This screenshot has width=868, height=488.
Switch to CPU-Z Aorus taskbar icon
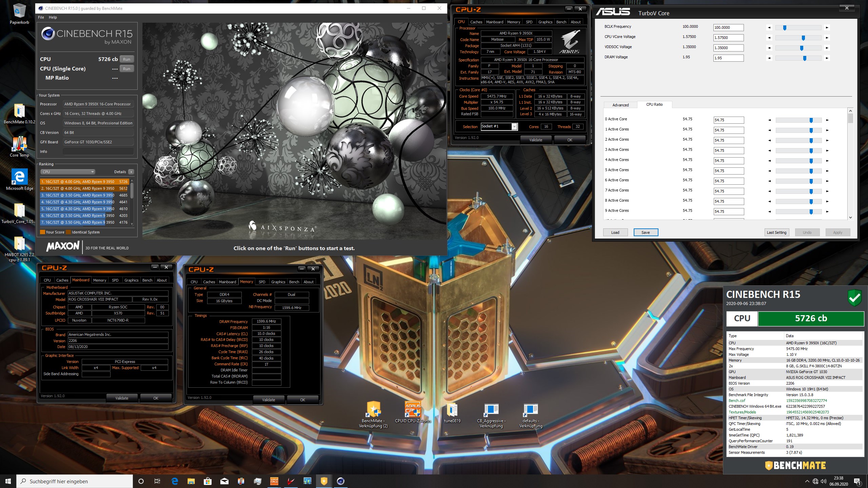[x=274, y=481]
